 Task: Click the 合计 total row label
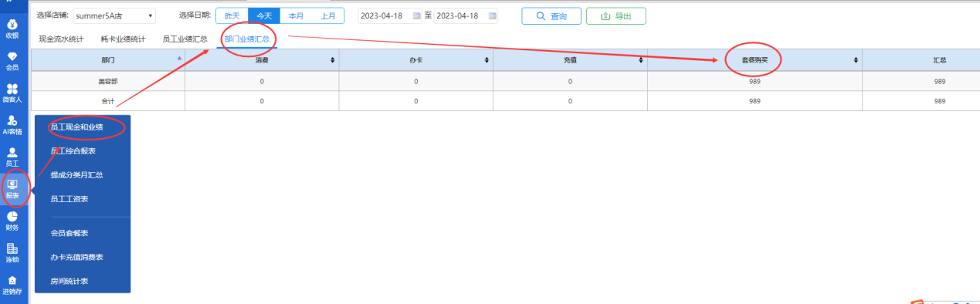(x=107, y=101)
